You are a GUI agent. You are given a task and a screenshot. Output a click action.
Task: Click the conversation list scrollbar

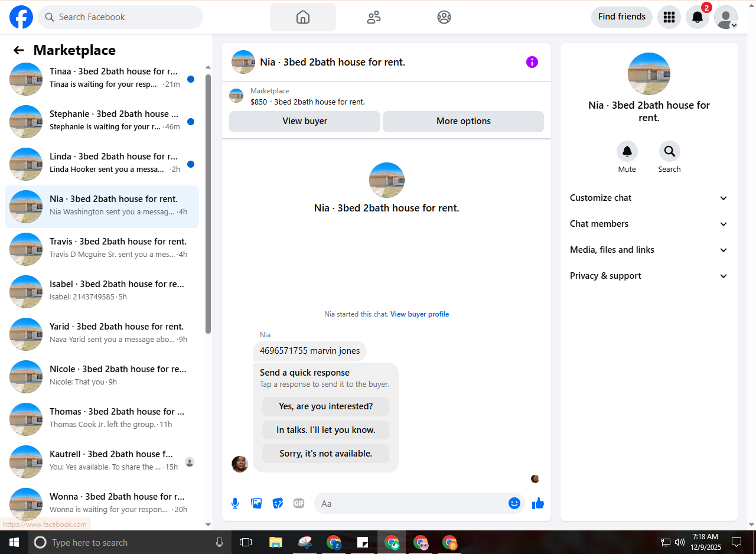(x=208, y=204)
